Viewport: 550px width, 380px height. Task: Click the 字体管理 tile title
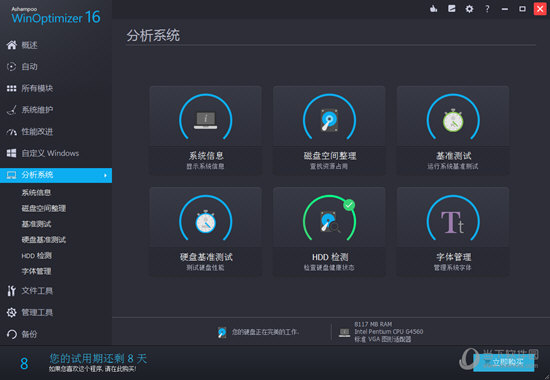point(453,257)
